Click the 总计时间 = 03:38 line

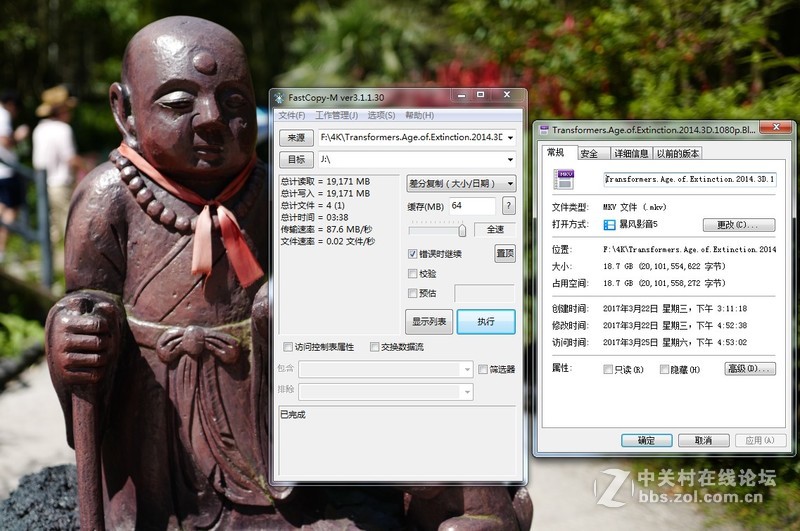tap(314, 217)
